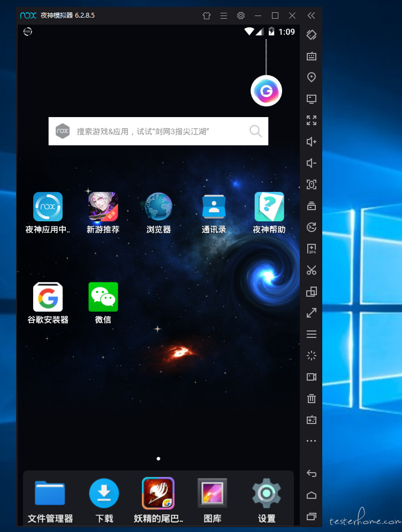Click the toolbox-shaped icon in the sidebar

(312, 206)
